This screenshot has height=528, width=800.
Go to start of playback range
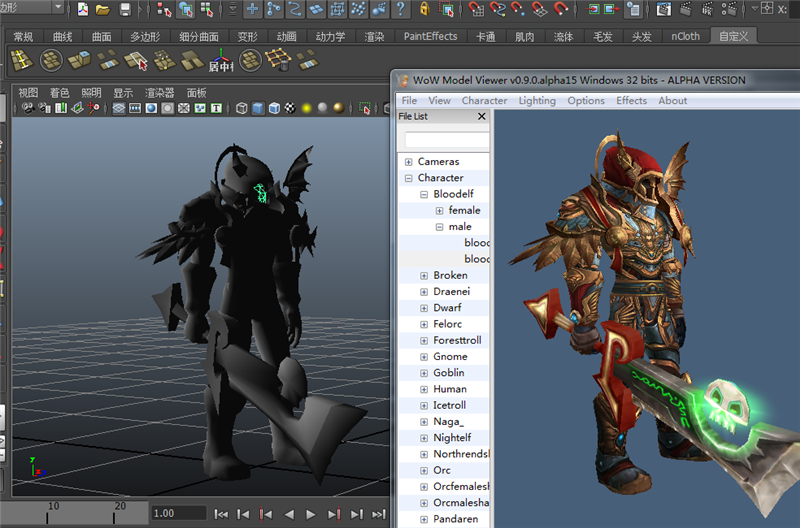223,514
